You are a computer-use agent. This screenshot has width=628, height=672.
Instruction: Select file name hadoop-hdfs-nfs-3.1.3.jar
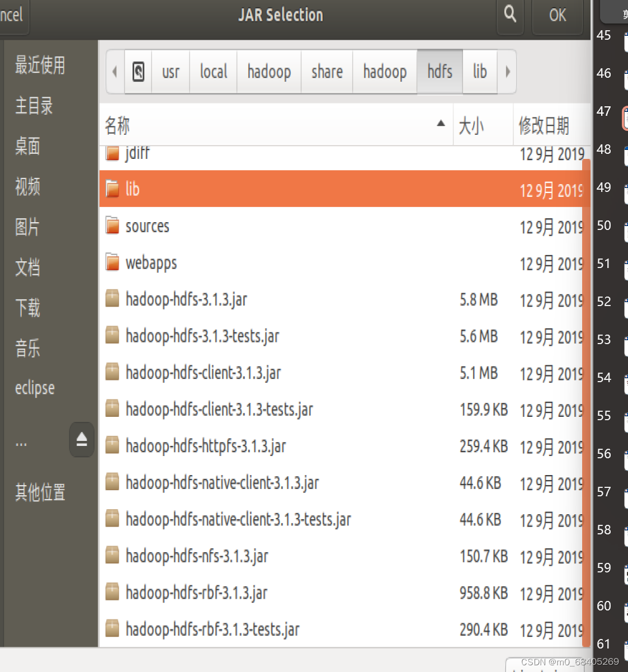pos(197,556)
